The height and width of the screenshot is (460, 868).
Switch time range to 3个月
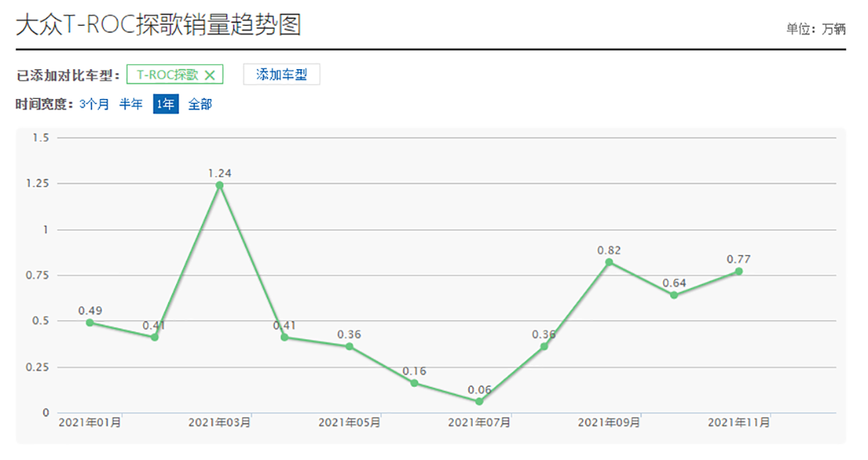tap(94, 105)
